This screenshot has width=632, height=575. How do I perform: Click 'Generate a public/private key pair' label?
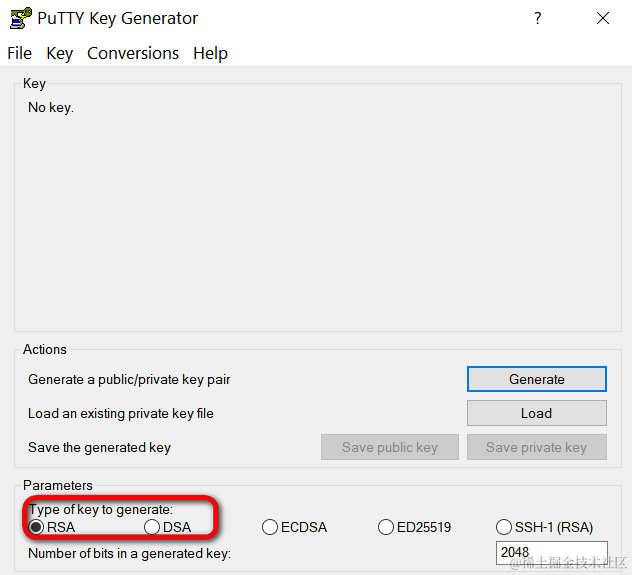pos(129,380)
